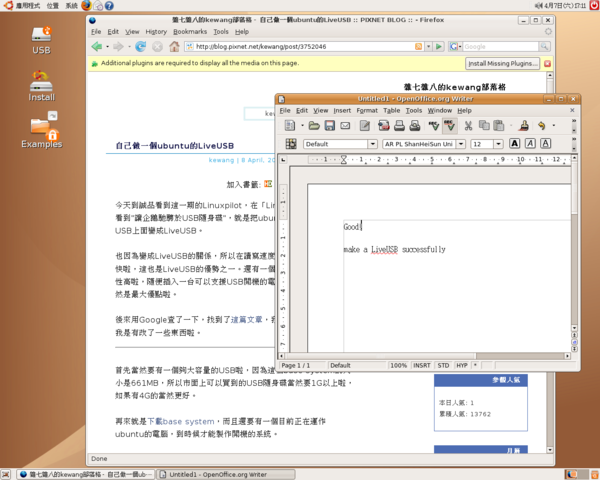This screenshot has width=600, height=480.
Task: Follow 這篇文章 link in blog post
Action: (x=246, y=320)
